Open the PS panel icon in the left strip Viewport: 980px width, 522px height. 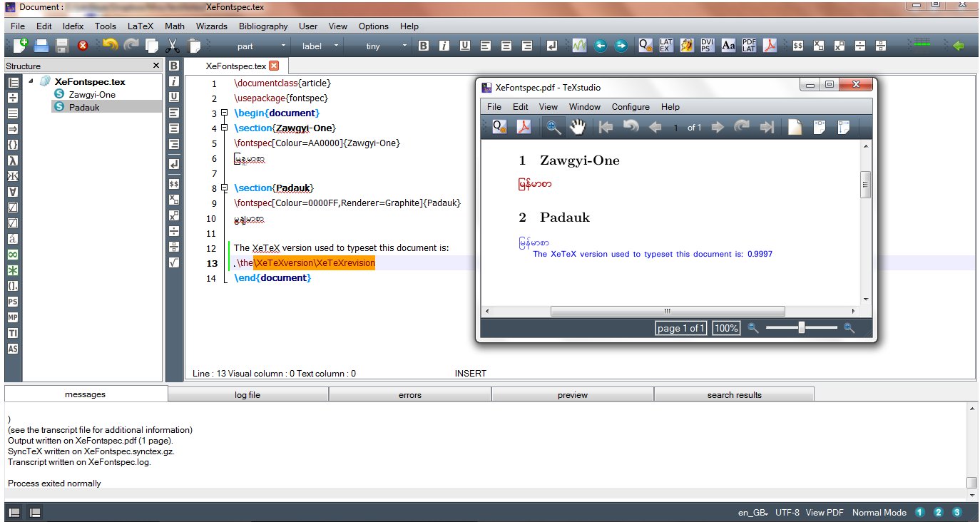tap(13, 302)
